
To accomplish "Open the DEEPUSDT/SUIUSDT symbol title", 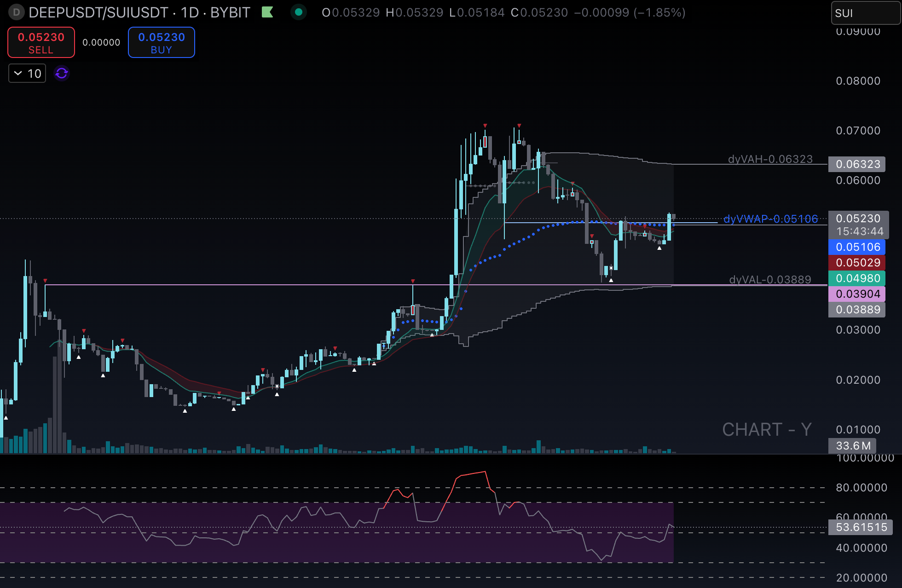I will click(x=98, y=12).
